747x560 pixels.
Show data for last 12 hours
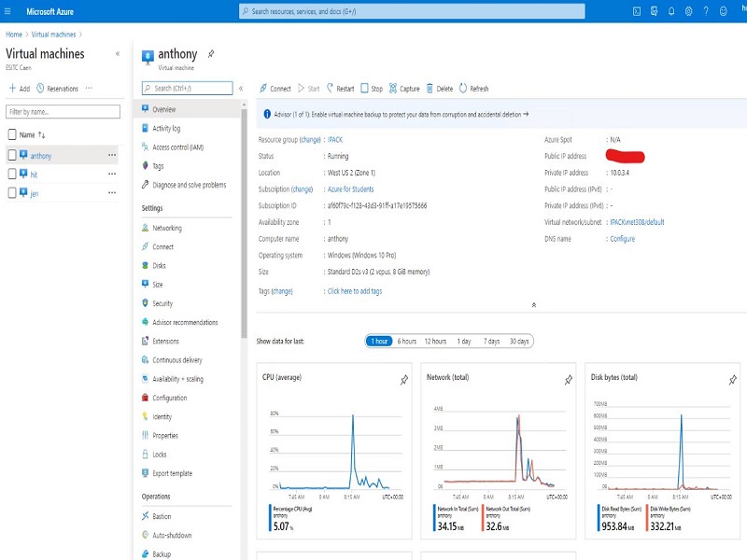click(435, 341)
